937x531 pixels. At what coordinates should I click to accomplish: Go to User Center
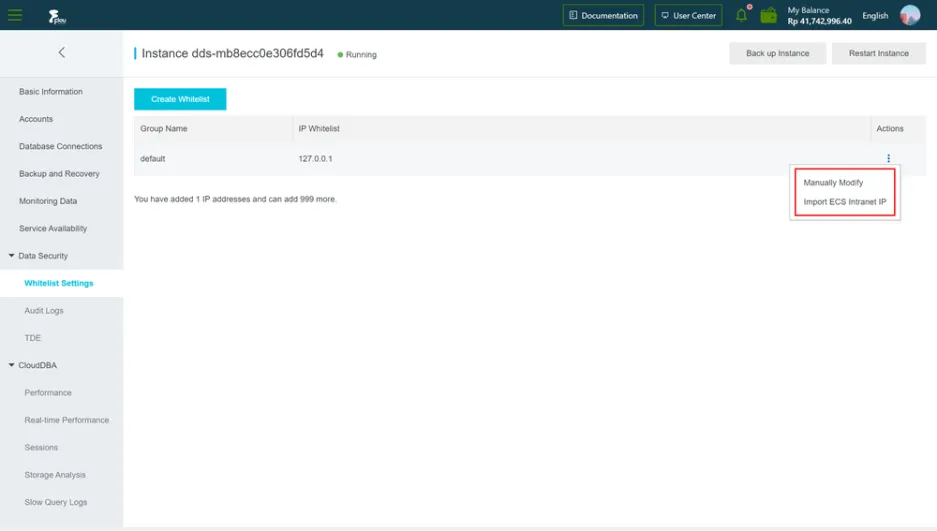pos(688,16)
